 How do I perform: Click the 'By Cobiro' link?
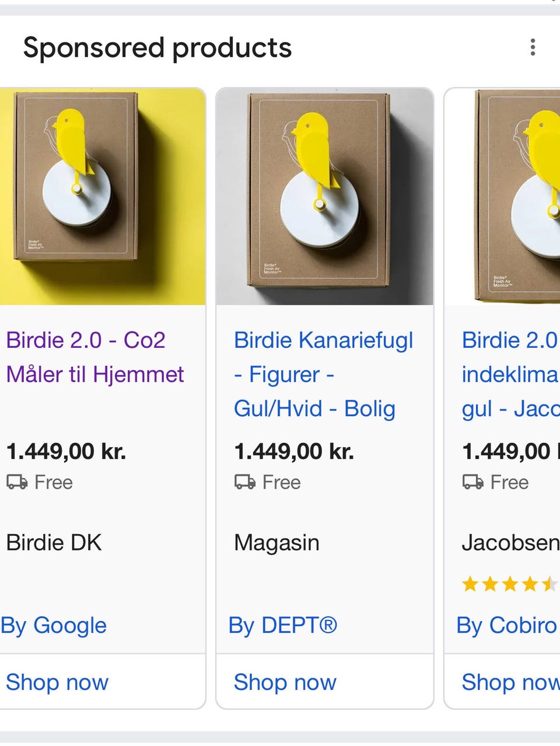[506, 625]
